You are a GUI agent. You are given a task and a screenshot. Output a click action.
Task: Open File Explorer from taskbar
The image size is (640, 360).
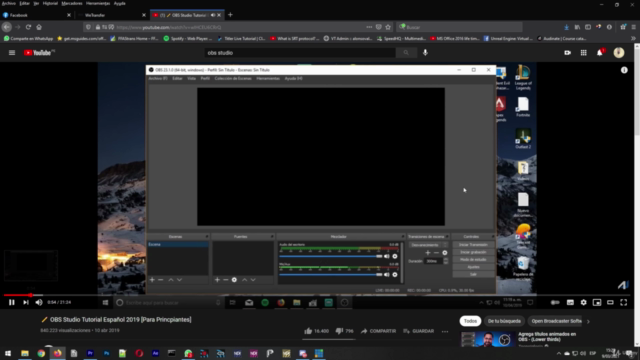(25, 353)
